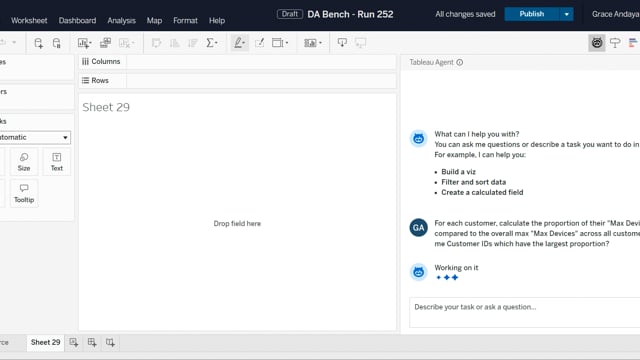Click the Create a calculated field suggestion
Screen dimensions: 640x360
point(482,192)
